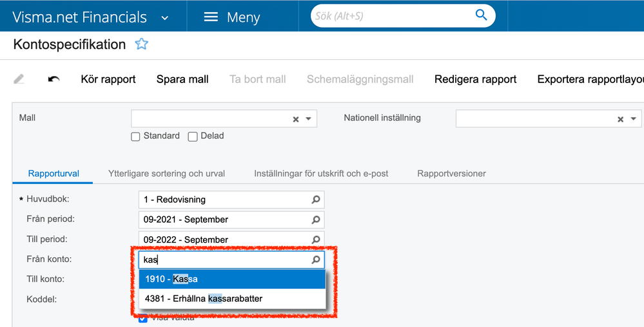This screenshot has width=644, height=327.
Task: Open the Rapportversioner tab
Action: (x=451, y=174)
